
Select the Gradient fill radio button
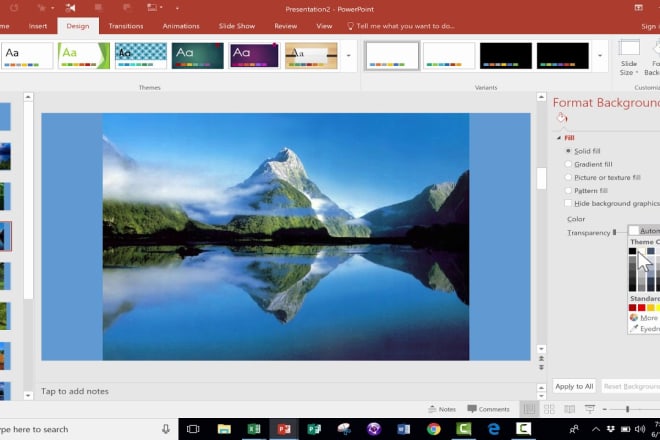coord(568,164)
